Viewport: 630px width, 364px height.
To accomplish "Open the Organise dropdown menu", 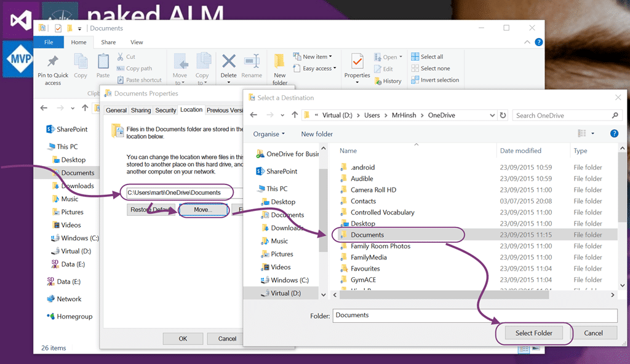I will click(x=269, y=134).
